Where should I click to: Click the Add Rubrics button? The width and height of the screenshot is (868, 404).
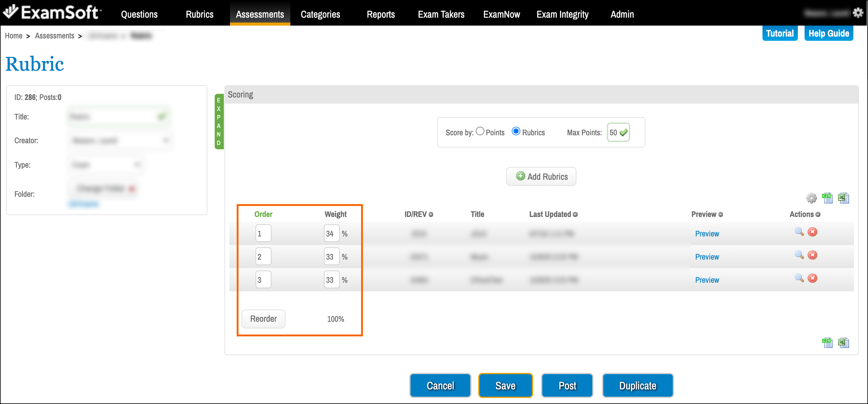point(541,176)
